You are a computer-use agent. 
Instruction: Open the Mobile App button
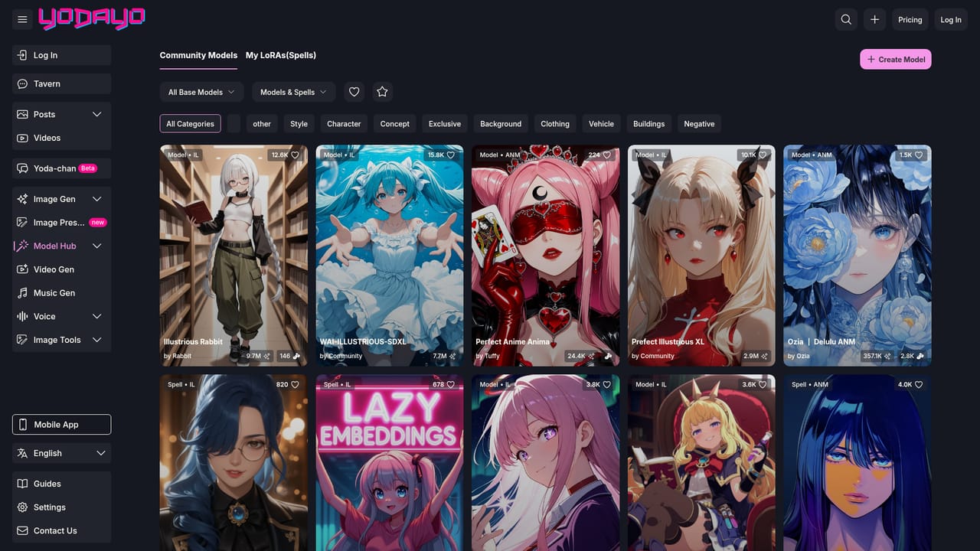coord(61,425)
